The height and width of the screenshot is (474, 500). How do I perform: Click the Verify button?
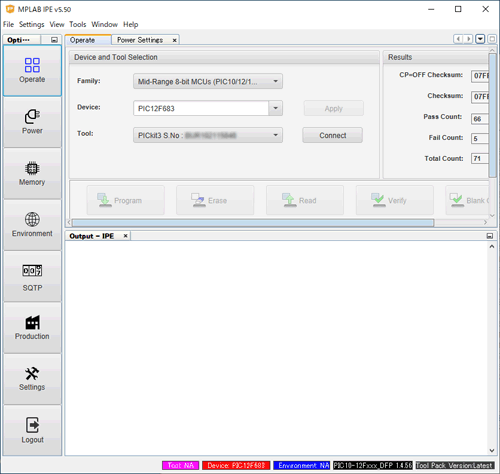395,200
